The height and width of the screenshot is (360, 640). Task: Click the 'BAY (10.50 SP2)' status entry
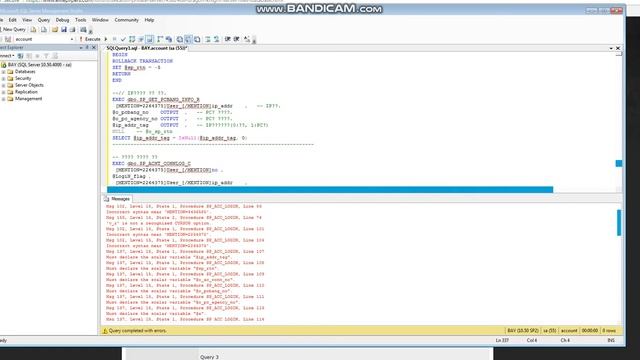click(x=523, y=331)
